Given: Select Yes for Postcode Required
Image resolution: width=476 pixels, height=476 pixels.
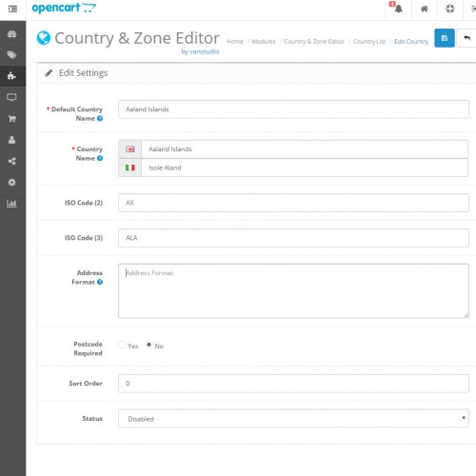Looking at the screenshot, I should (x=122, y=345).
